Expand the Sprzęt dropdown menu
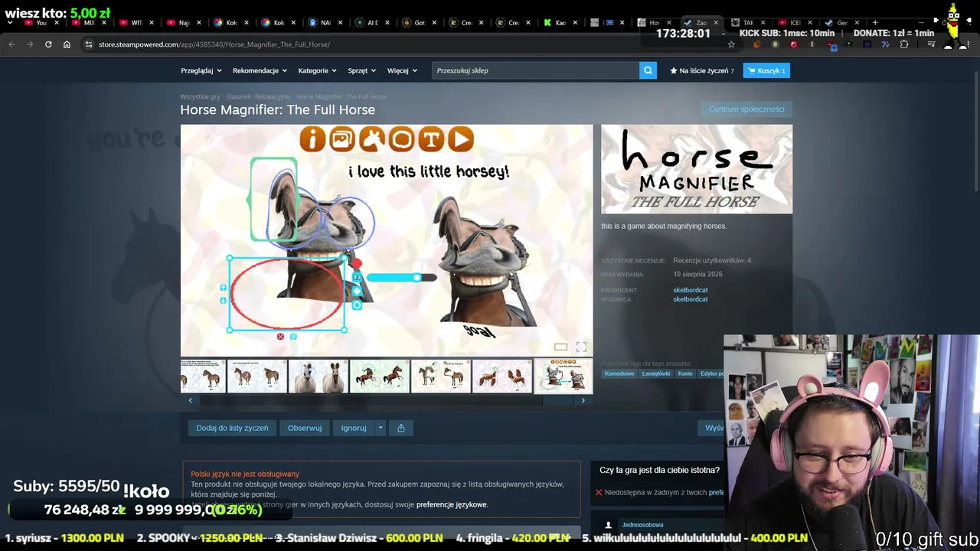The height and width of the screenshot is (551, 980). point(362,70)
